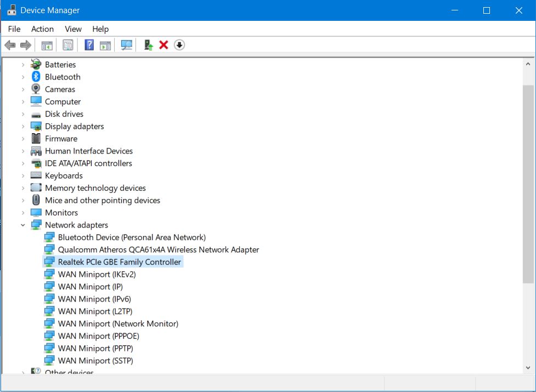The height and width of the screenshot is (392, 536).
Task: Click Scan for hardware changes icon
Action: coord(127,45)
